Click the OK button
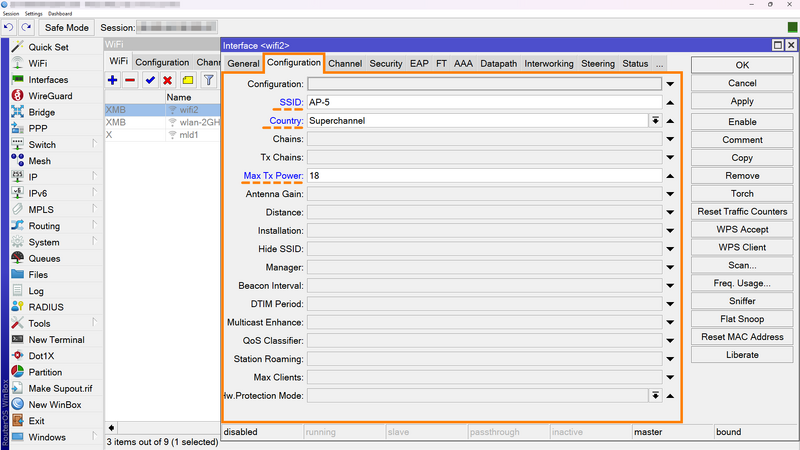The width and height of the screenshot is (800, 450). click(742, 65)
